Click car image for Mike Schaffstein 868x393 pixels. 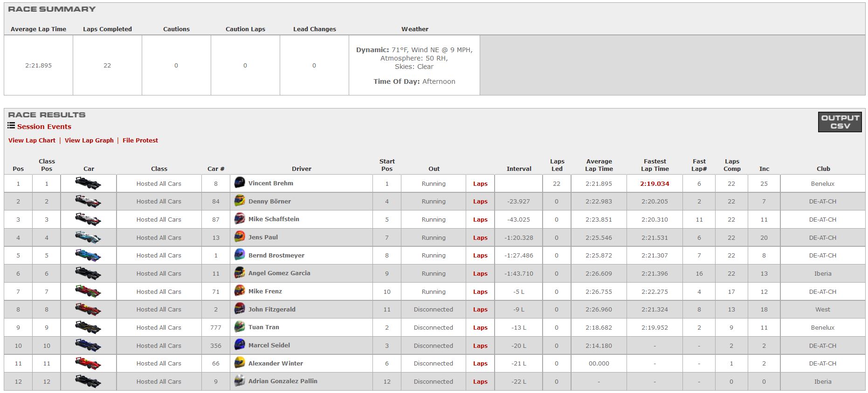coord(88,219)
